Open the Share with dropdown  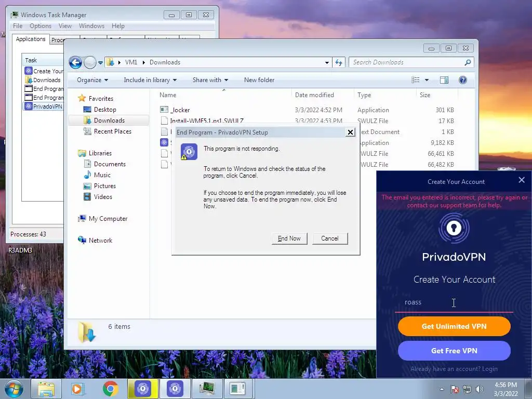pos(210,80)
